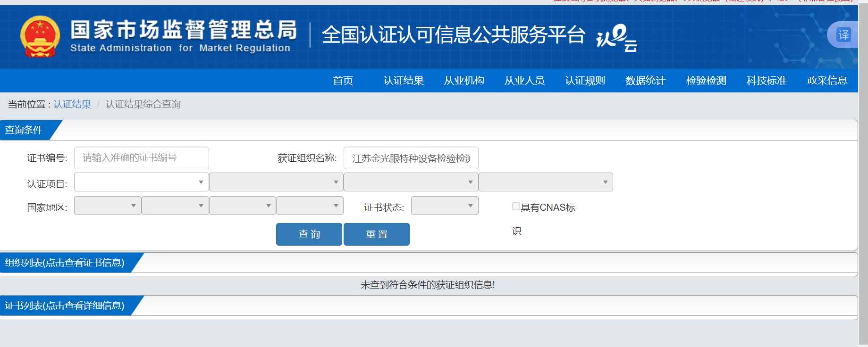Click the 认证结果 breadcrumb link
Image resolution: width=868 pixels, height=347 pixels.
[72, 104]
